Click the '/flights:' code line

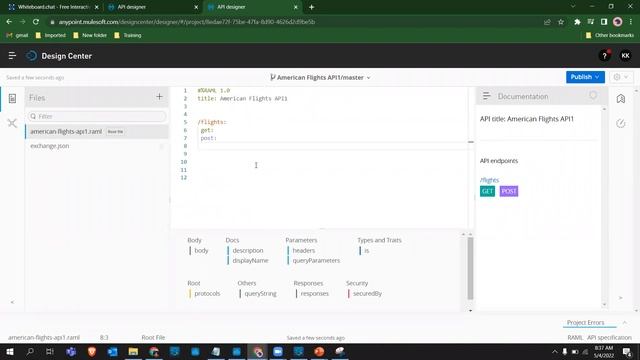point(212,122)
